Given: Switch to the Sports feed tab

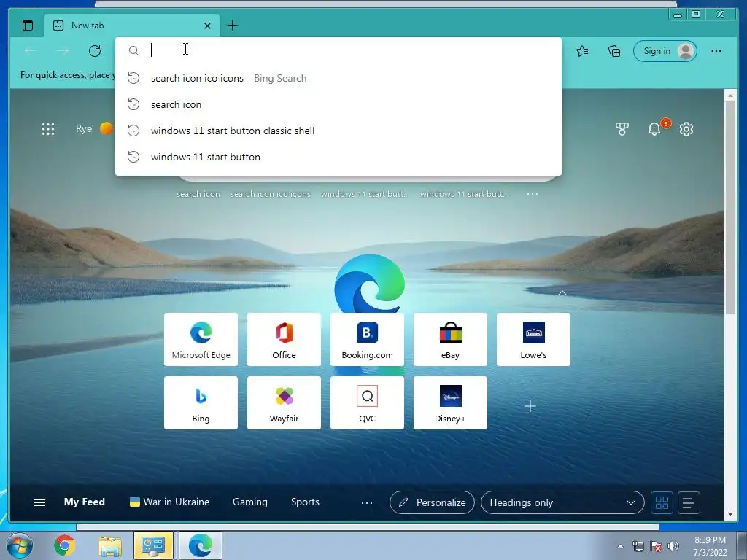Looking at the screenshot, I should click(306, 502).
